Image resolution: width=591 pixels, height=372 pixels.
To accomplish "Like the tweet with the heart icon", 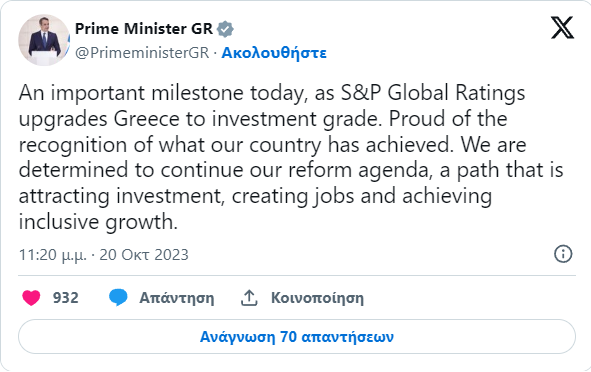I will (x=31, y=298).
